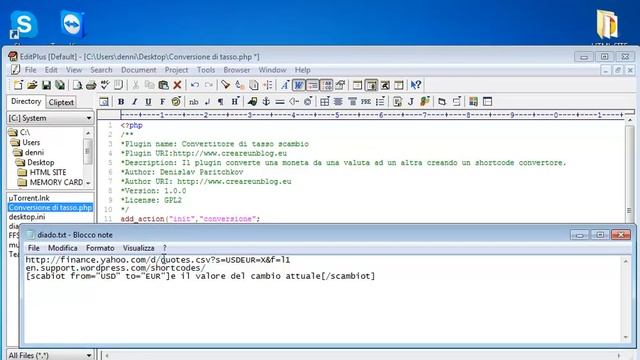Open EditPlus File menu
640x360 pixels.
[x=31, y=70]
